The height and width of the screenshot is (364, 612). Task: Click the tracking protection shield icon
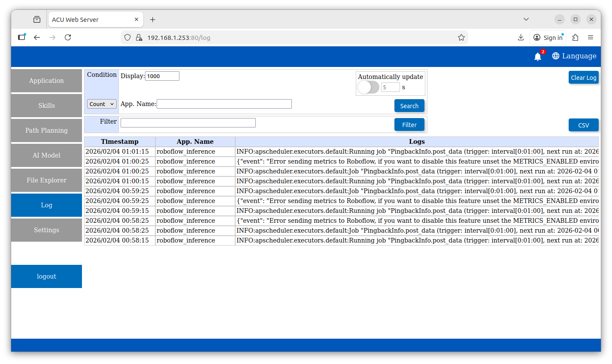[x=127, y=37]
